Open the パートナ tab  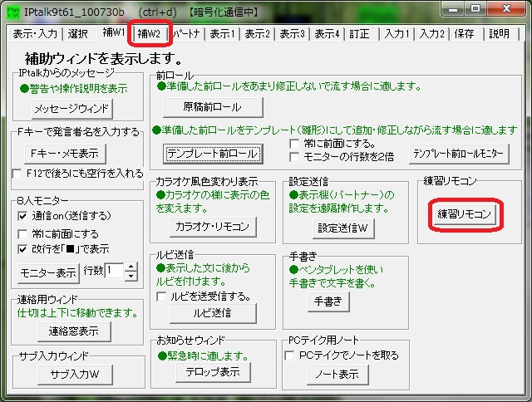[187, 34]
